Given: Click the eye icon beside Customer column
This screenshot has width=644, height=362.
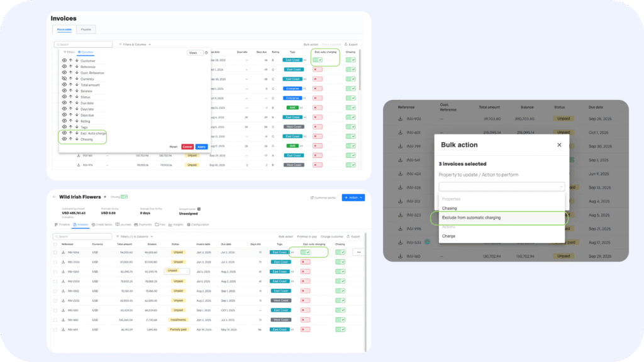Looking at the screenshot, I should pyautogui.click(x=64, y=61).
